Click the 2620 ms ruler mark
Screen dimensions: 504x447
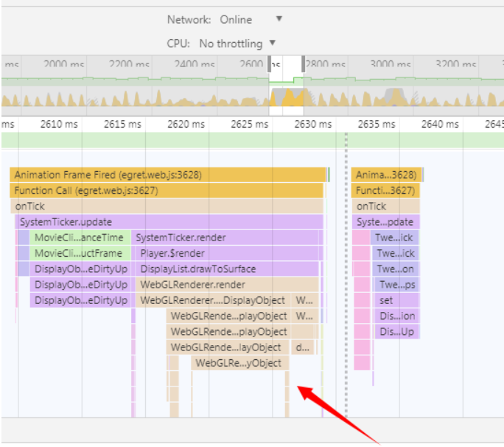click(x=186, y=124)
